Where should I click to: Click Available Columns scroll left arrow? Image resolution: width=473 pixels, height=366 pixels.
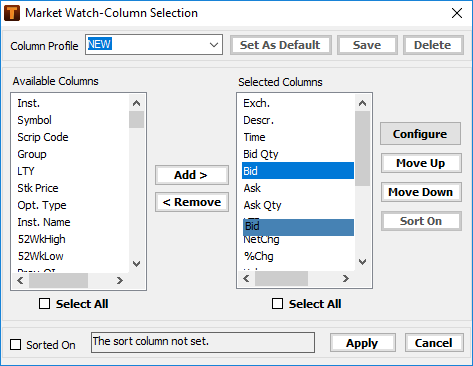click(20, 280)
